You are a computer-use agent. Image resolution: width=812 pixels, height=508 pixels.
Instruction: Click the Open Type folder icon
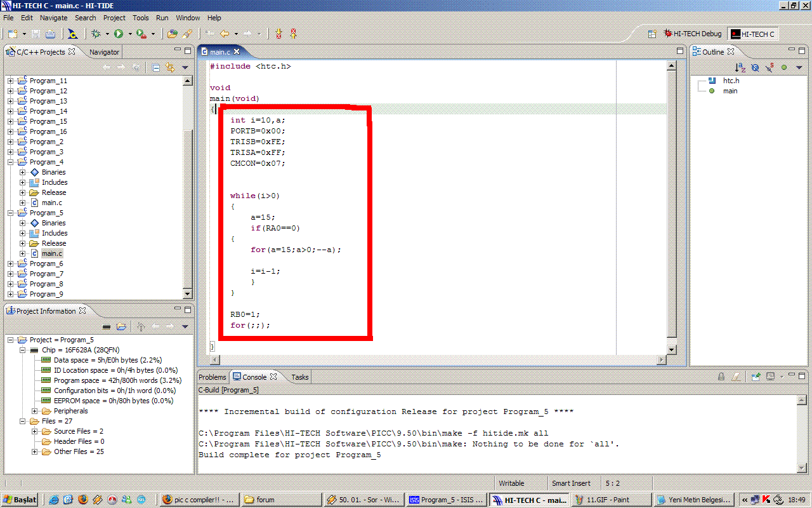tap(172, 34)
